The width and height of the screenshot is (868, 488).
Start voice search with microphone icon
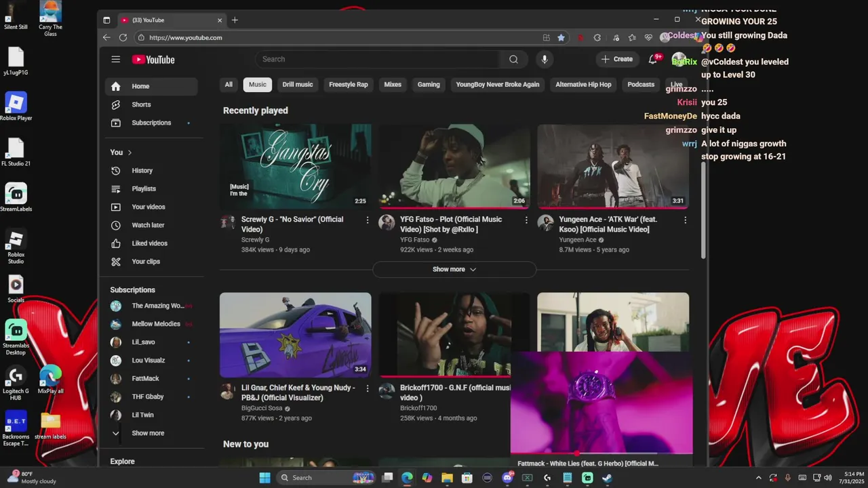coord(544,60)
